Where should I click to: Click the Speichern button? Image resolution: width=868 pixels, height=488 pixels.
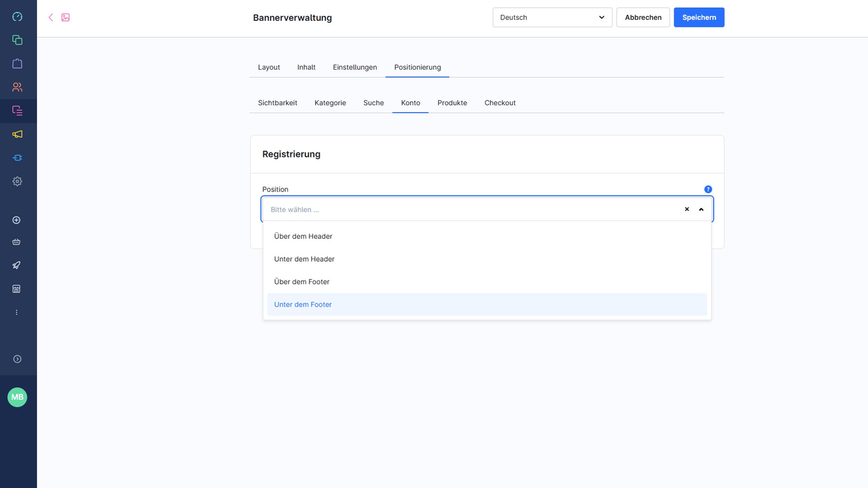tap(699, 17)
